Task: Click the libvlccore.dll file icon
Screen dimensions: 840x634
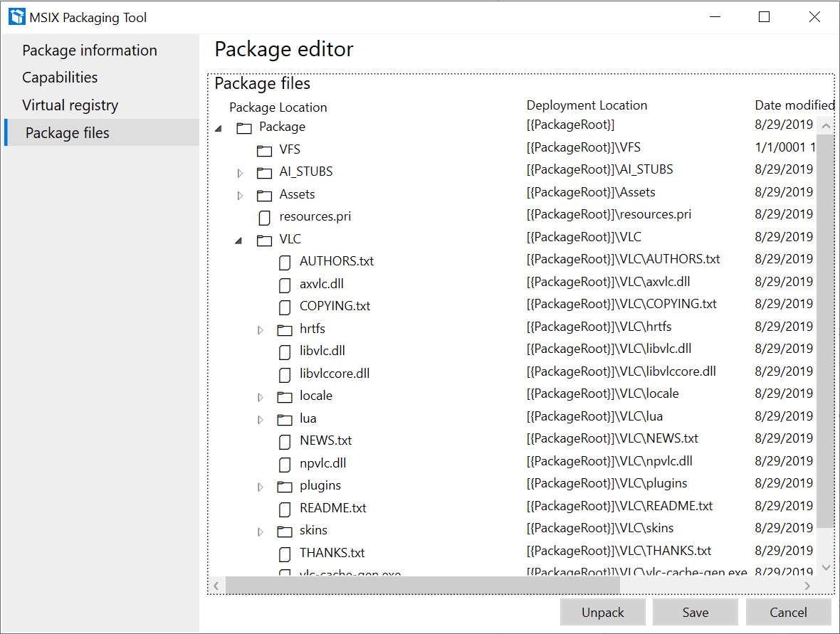Action: (285, 374)
